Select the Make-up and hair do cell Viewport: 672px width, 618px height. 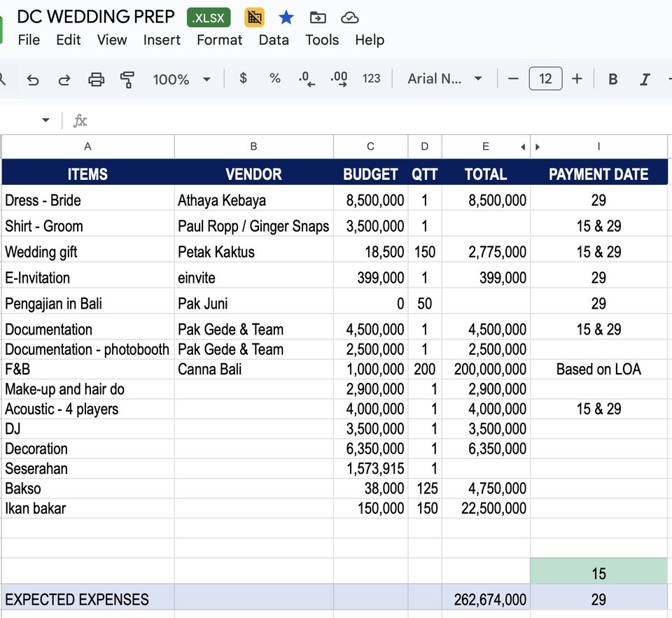(x=88, y=389)
